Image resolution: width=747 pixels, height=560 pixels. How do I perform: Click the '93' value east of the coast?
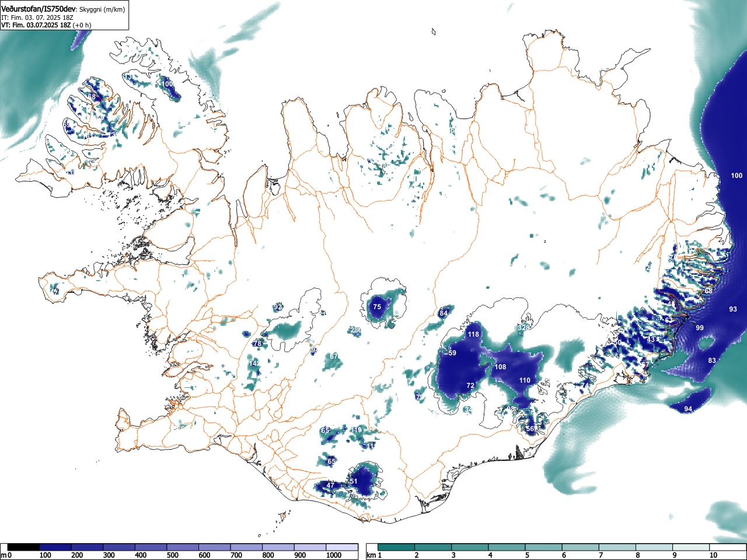coord(733,309)
